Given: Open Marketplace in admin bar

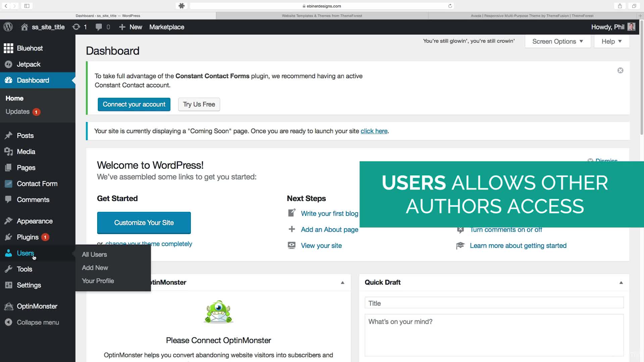Looking at the screenshot, I should click(x=167, y=27).
